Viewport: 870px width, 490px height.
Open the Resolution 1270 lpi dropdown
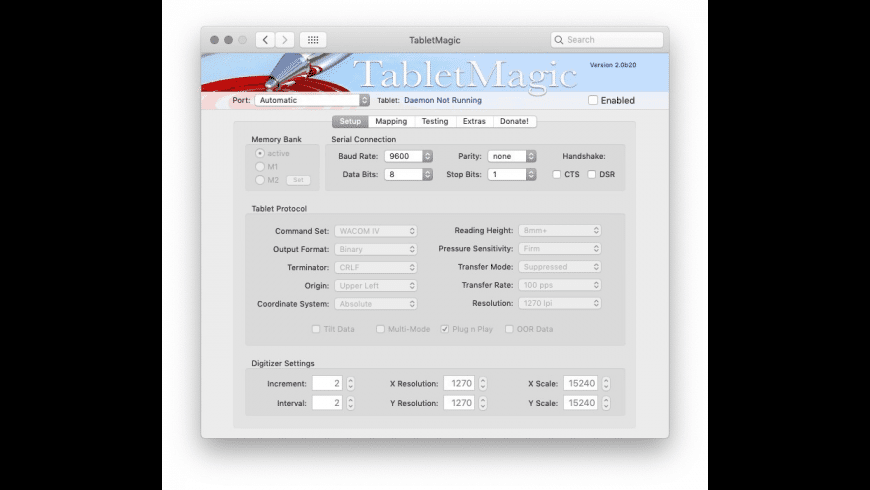[x=560, y=304]
